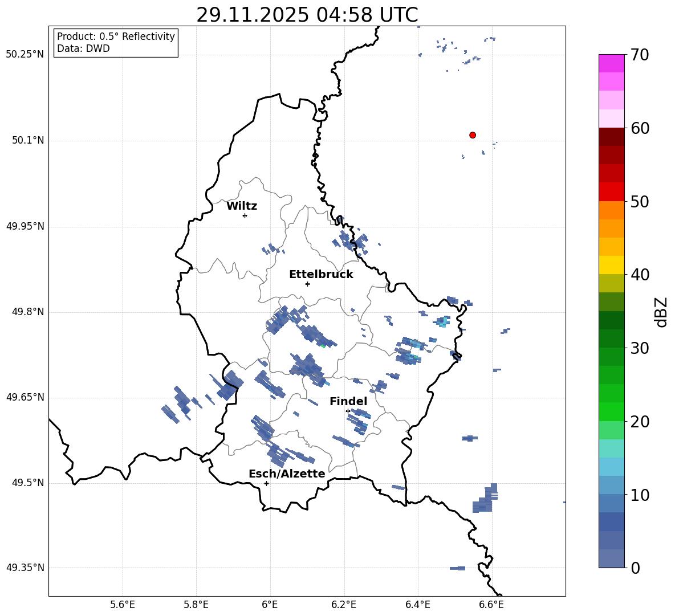The width and height of the screenshot is (675, 616).
Task: Click the red radar site marker dot
Action: tap(472, 135)
